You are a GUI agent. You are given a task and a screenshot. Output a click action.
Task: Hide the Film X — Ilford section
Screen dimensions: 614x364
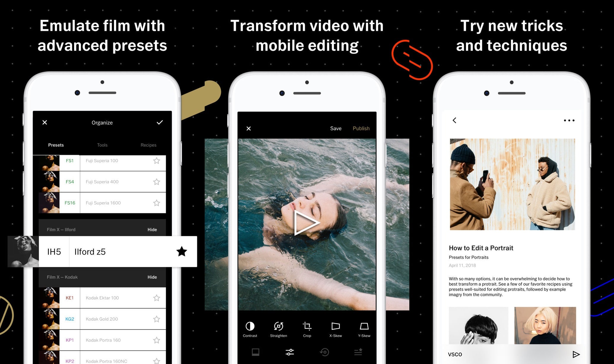[152, 229]
